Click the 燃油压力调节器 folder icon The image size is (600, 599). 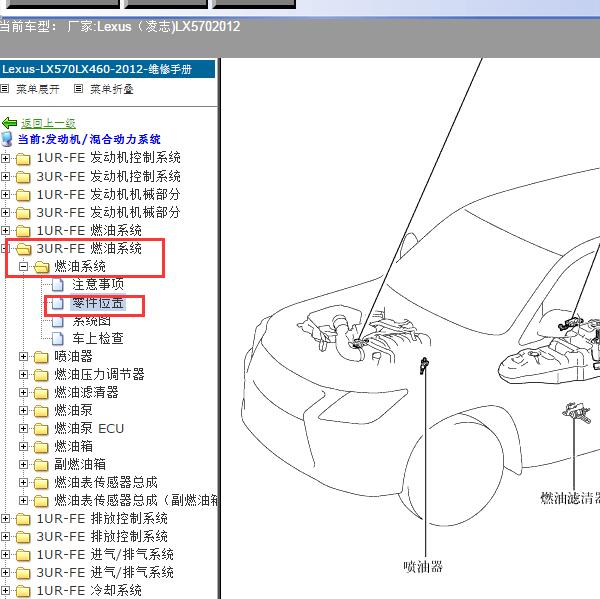(x=41, y=375)
